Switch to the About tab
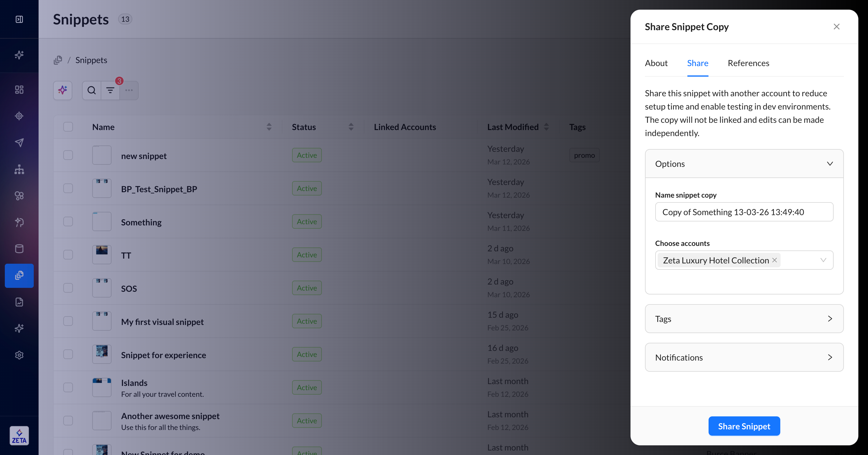The height and width of the screenshot is (455, 868). 656,63
